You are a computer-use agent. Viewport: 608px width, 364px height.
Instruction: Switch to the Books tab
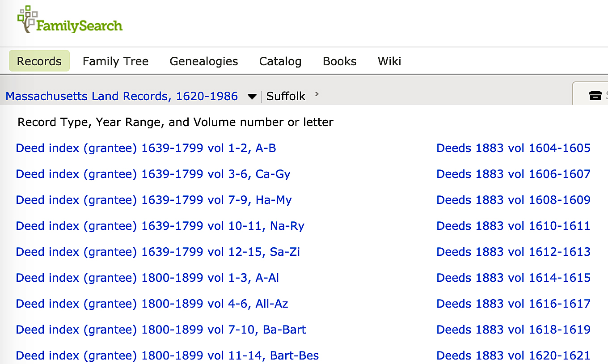tap(339, 61)
